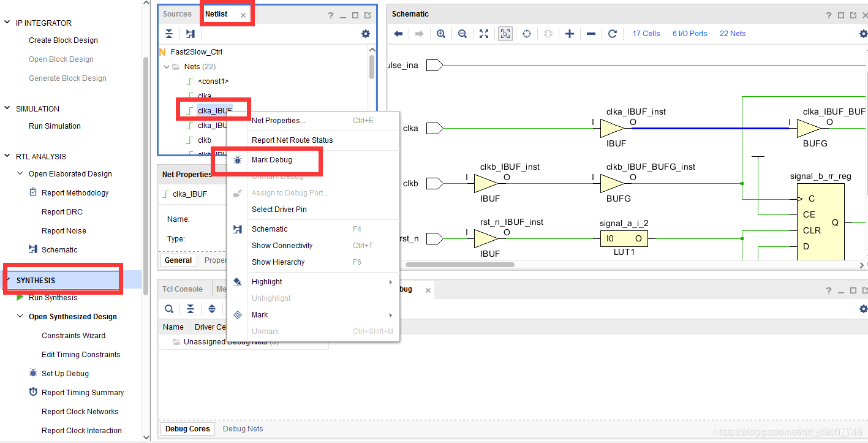868x443 pixels.
Task: Open help for the Schematic panel
Action: [829, 15]
